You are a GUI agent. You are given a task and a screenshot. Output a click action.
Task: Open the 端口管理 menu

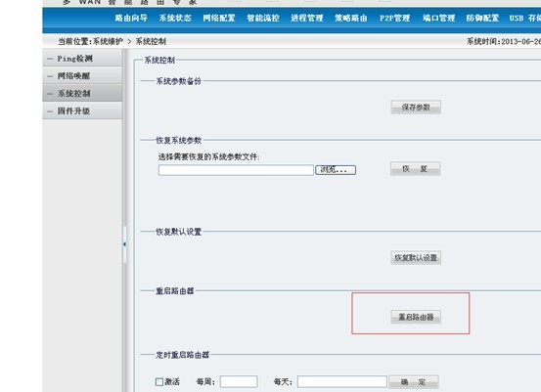(x=439, y=18)
